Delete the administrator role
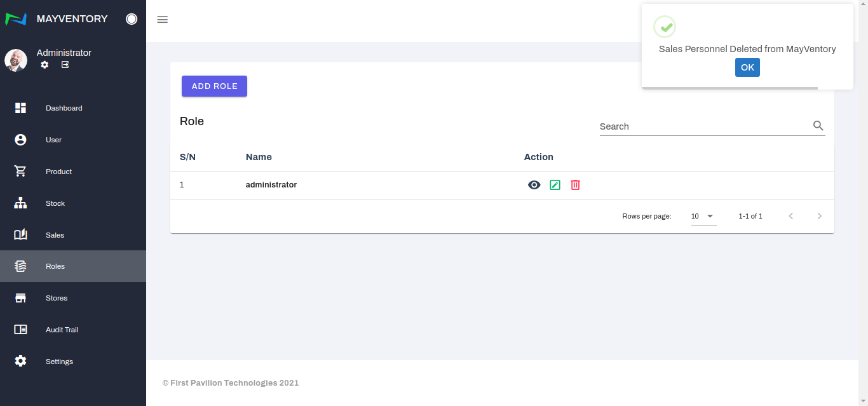This screenshot has width=868, height=406. click(x=575, y=185)
